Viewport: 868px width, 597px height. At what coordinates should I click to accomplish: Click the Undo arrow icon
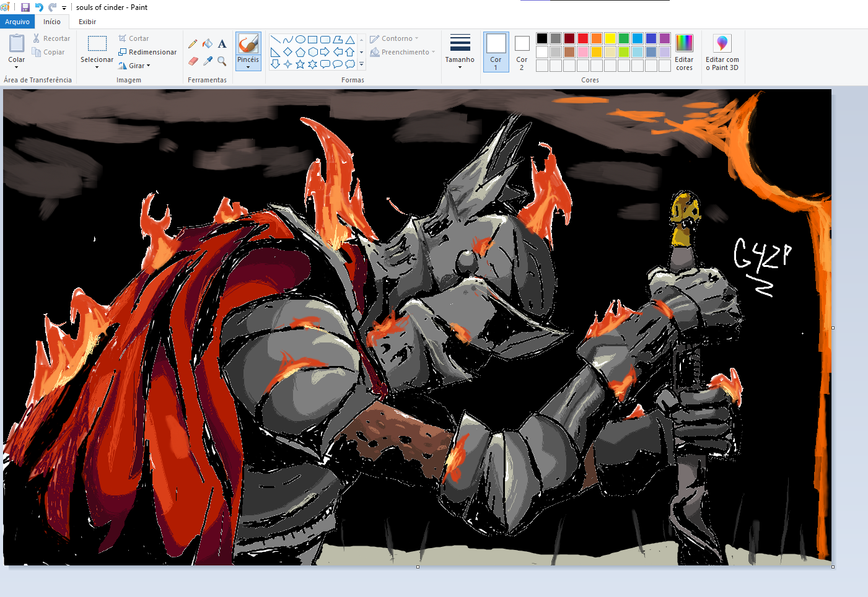coord(39,7)
